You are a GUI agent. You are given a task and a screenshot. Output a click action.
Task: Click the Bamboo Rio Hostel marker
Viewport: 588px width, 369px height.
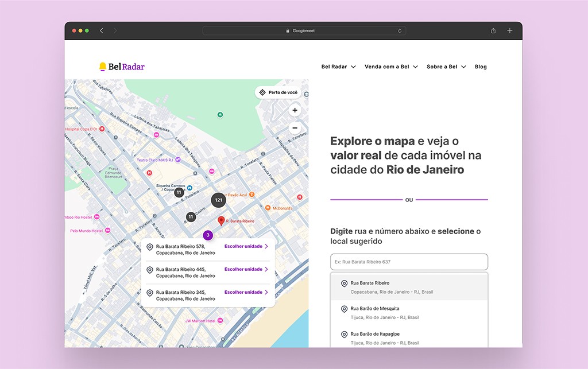point(96,217)
